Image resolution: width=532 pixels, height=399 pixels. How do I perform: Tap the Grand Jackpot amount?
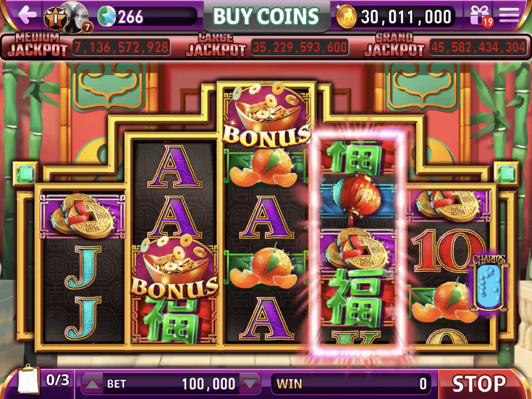478,47
